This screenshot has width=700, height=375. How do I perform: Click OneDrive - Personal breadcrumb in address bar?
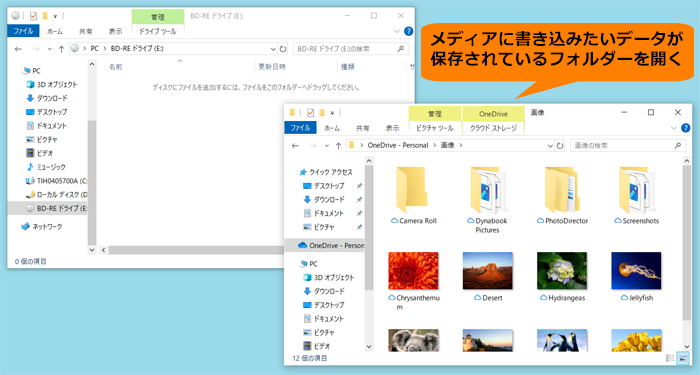pos(398,146)
